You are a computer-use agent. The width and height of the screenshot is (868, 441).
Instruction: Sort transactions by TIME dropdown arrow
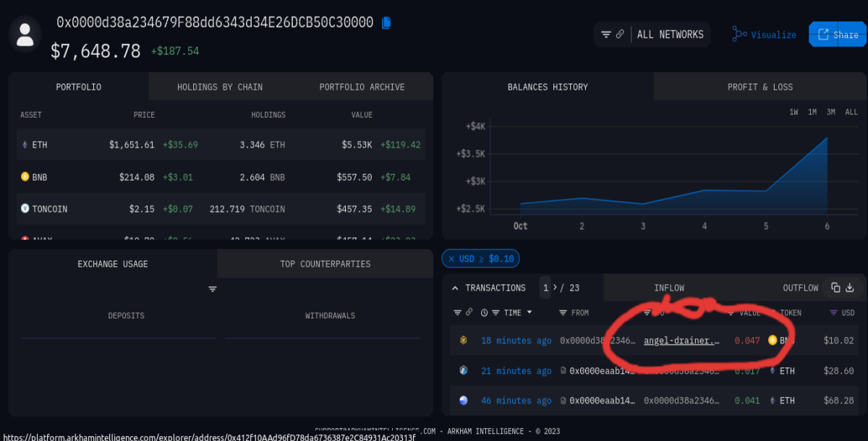pos(529,312)
